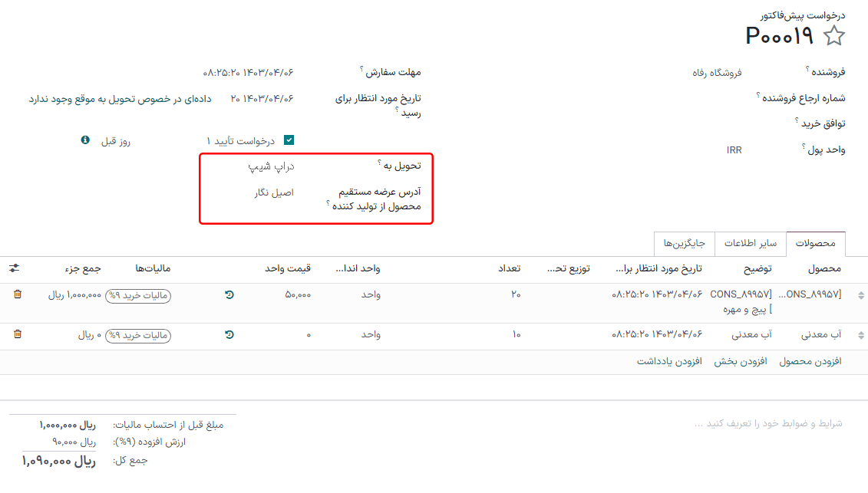Open price history for the آب معدنی line
This screenshot has width=868, height=493.
[x=229, y=335]
